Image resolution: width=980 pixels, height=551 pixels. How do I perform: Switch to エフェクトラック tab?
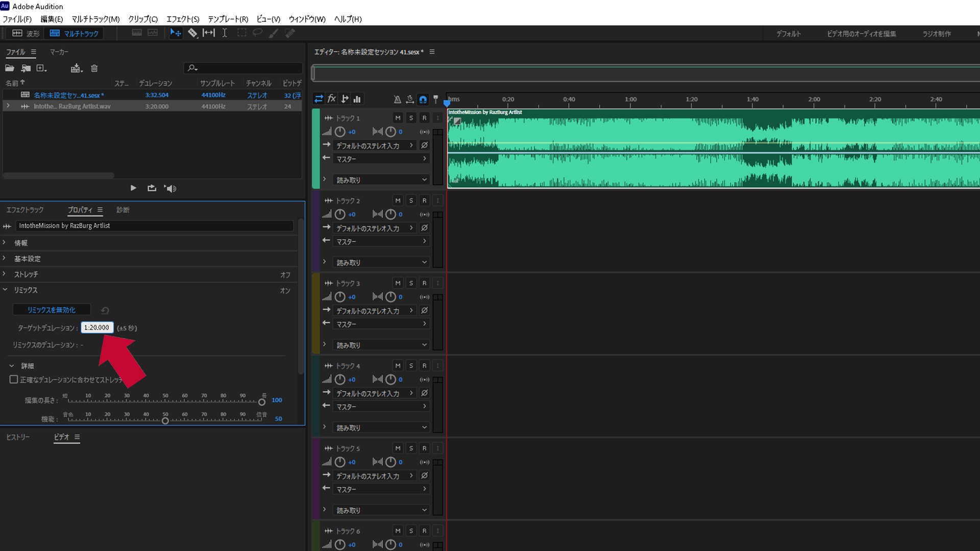[24, 210]
